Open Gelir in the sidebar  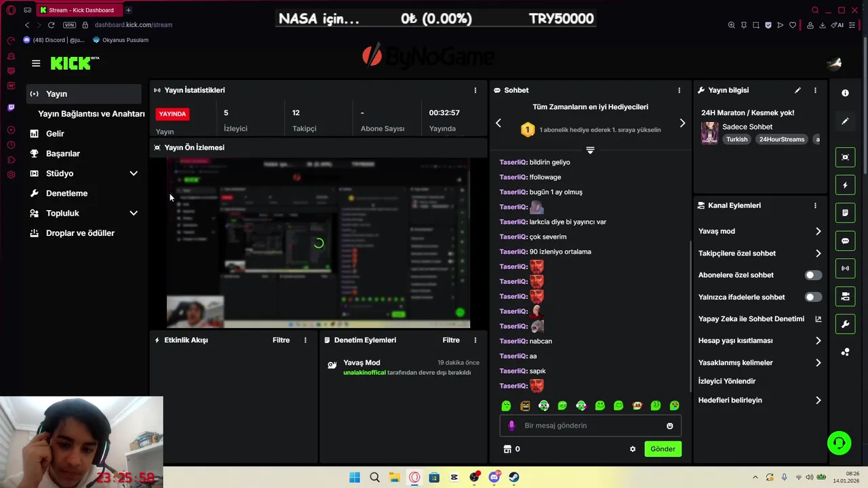[55, 134]
